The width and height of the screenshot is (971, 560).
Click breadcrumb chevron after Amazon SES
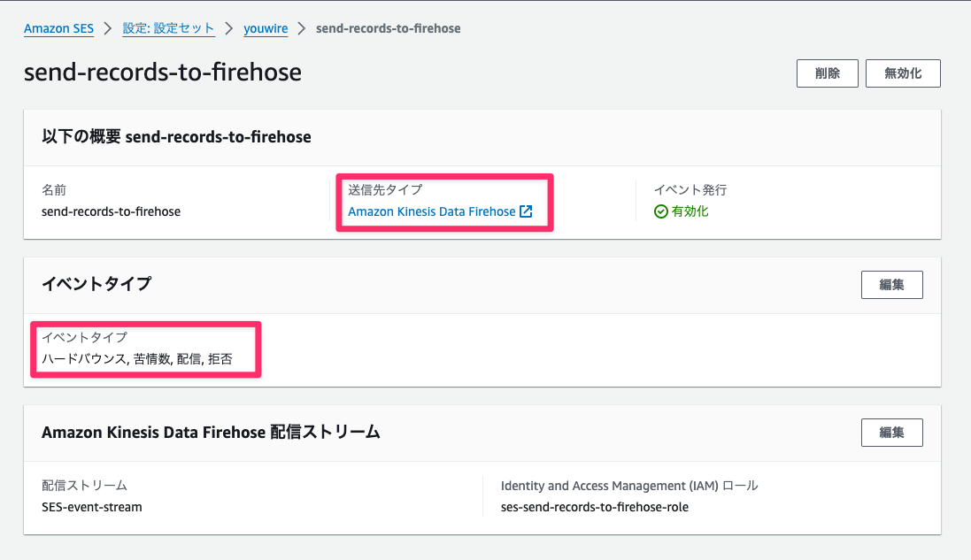tap(108, 28)
